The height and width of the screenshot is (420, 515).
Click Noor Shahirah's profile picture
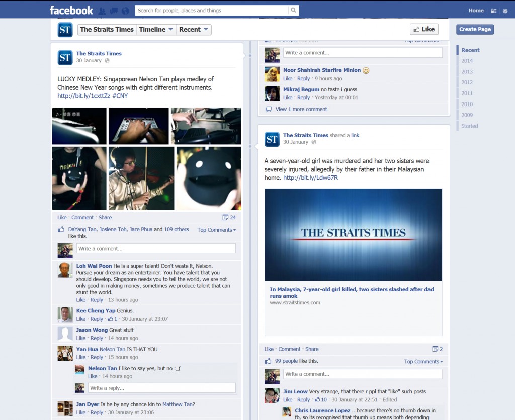click(272, 74)
